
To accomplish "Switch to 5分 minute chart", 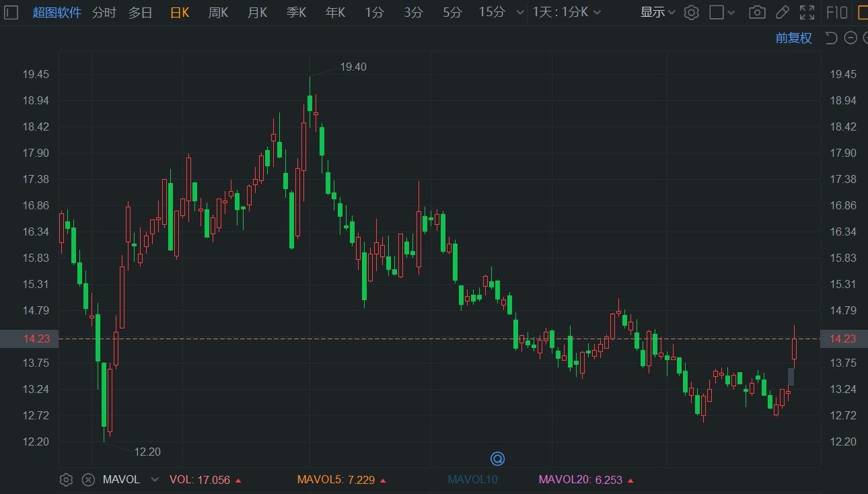I will [452, 12].
